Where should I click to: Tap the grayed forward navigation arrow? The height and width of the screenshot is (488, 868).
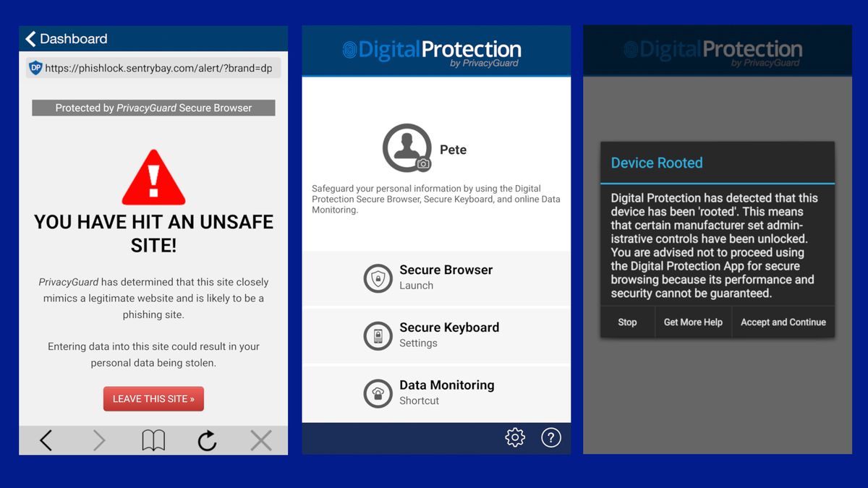tap(99, 440)
